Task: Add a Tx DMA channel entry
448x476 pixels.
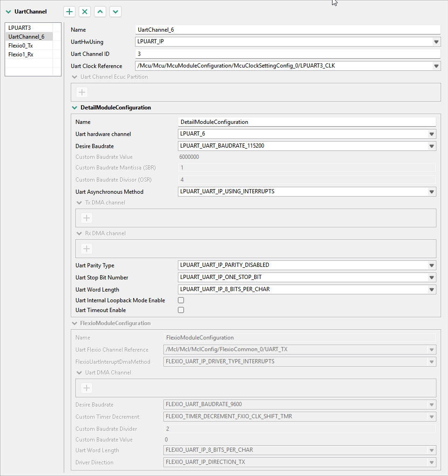Action: (87, 218)
